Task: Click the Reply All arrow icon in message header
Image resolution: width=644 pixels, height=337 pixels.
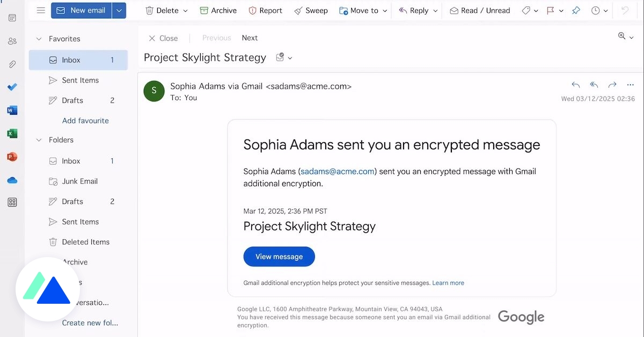Action: [x=594, y=85]
